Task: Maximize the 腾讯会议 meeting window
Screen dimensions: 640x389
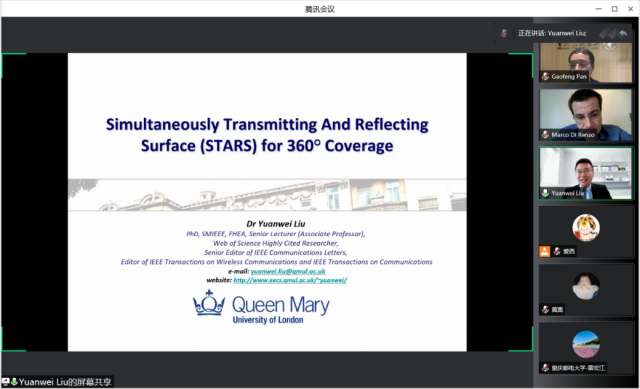Action: point(614,9)
